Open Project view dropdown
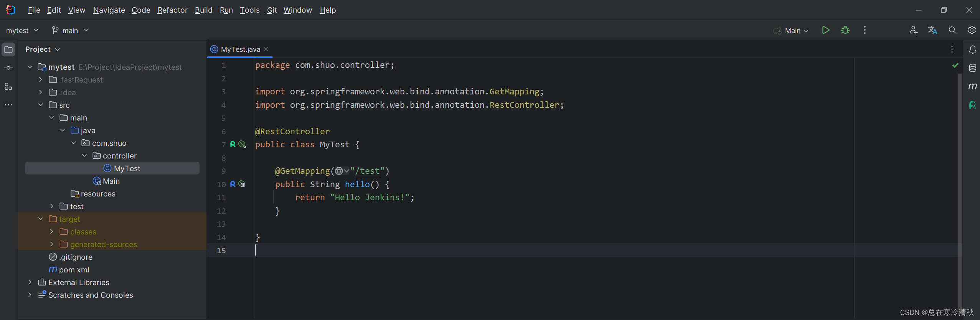 click(x=43, y=49)
